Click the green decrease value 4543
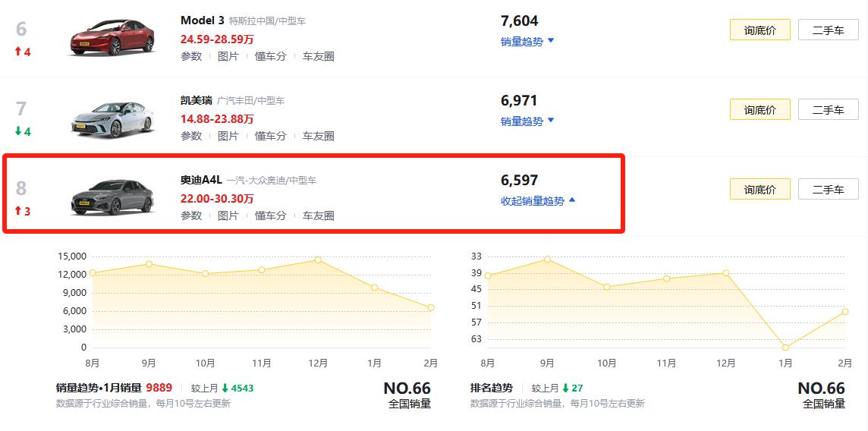This screenshot has width=868, height=431. 243,389
